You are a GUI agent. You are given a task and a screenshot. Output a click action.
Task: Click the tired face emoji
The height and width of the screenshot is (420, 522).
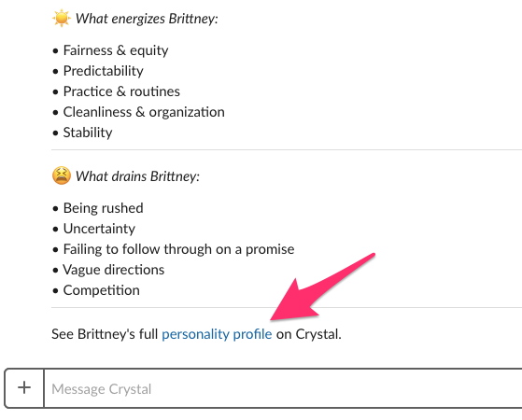click(x=62, y=175)
